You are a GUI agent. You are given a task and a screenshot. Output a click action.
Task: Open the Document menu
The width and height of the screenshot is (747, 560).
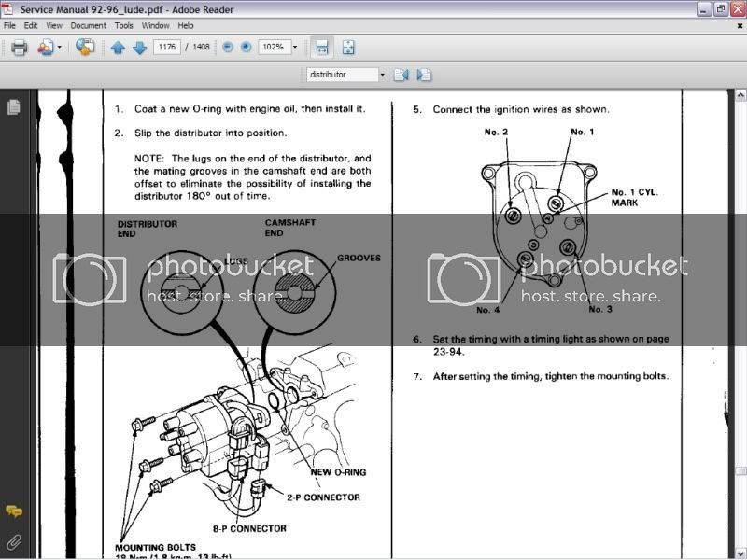pyautogui.click(x=88, y=26)
